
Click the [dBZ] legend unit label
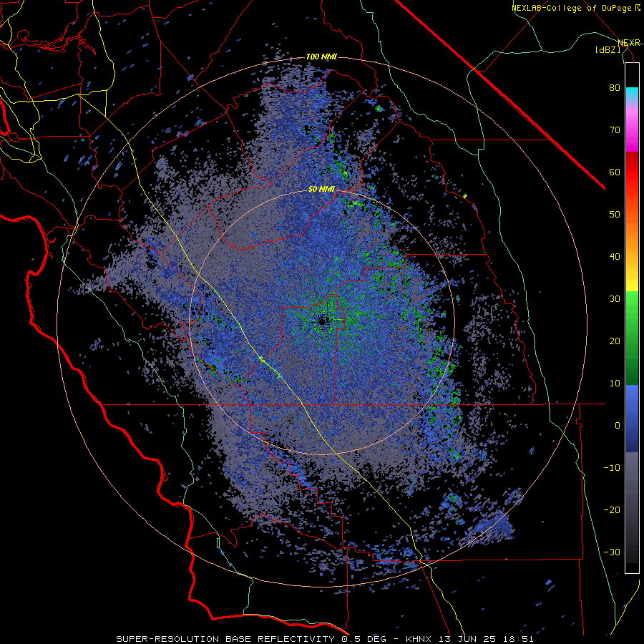point(608,49)
